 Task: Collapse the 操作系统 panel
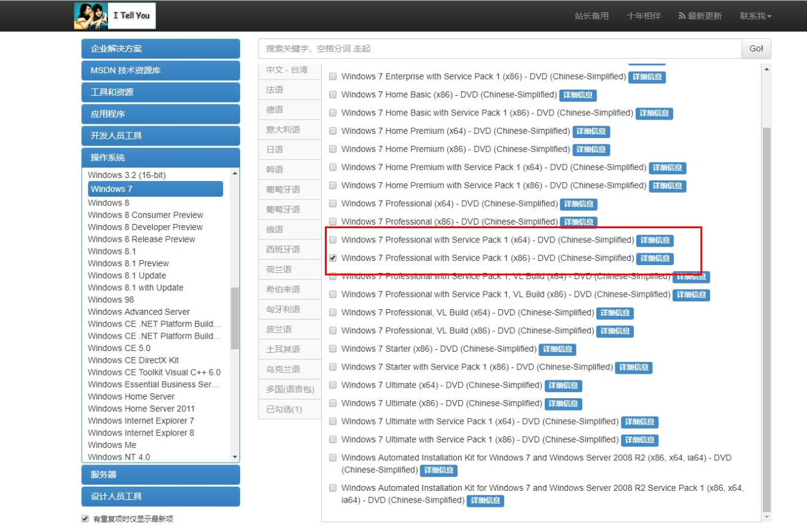point(161,158)
